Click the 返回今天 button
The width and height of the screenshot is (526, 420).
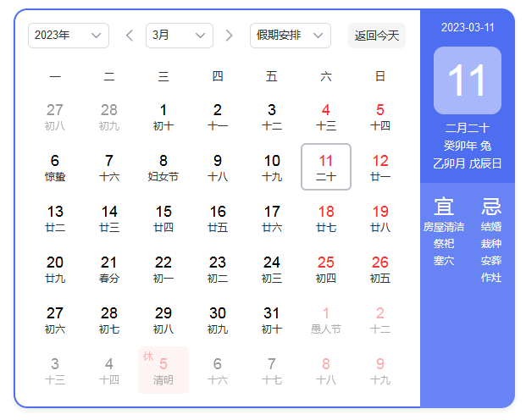click(x=376, y=36)
